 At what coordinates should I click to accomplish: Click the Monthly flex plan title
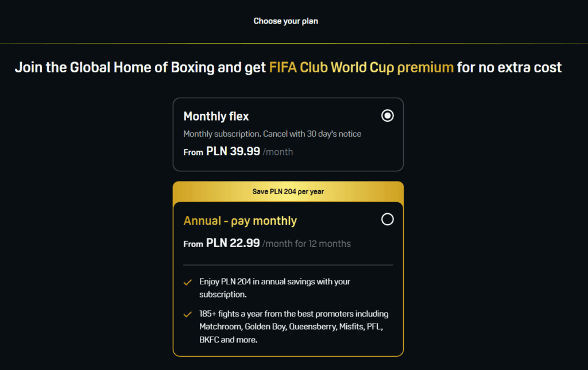click(x=216, y=116)
